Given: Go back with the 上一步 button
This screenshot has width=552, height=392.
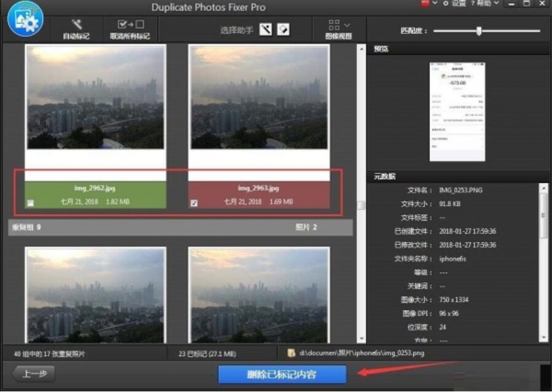Looking at the screenshot, I should (x=34, y=374).
